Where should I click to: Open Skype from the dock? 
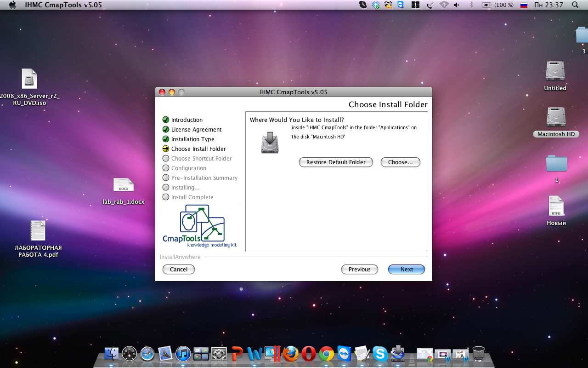pos(380,353)
